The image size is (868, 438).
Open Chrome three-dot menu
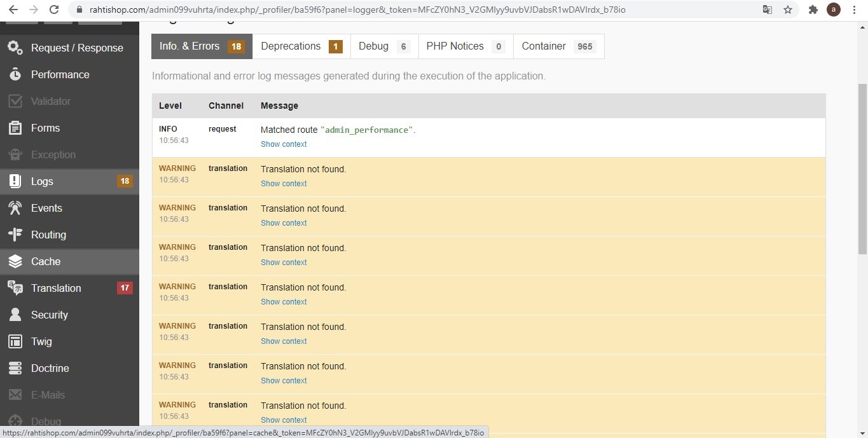point(855,10)
